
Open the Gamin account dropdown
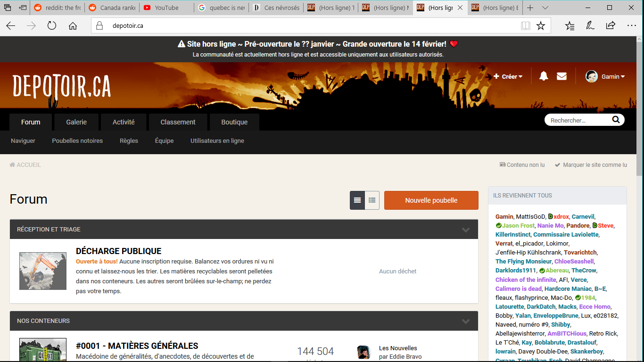[613, 76]
